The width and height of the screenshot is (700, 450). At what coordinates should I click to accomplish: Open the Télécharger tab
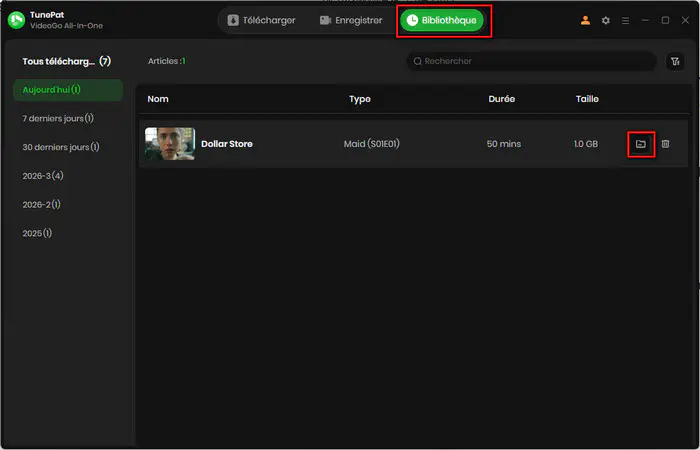pos(261,21)
